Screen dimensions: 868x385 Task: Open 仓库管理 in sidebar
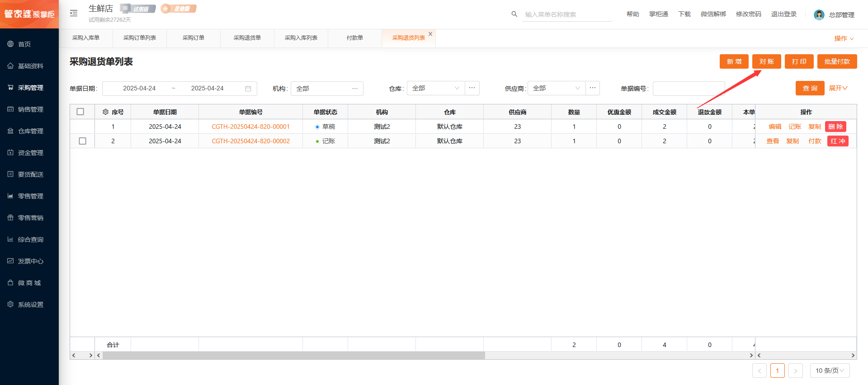click(29, 131)
